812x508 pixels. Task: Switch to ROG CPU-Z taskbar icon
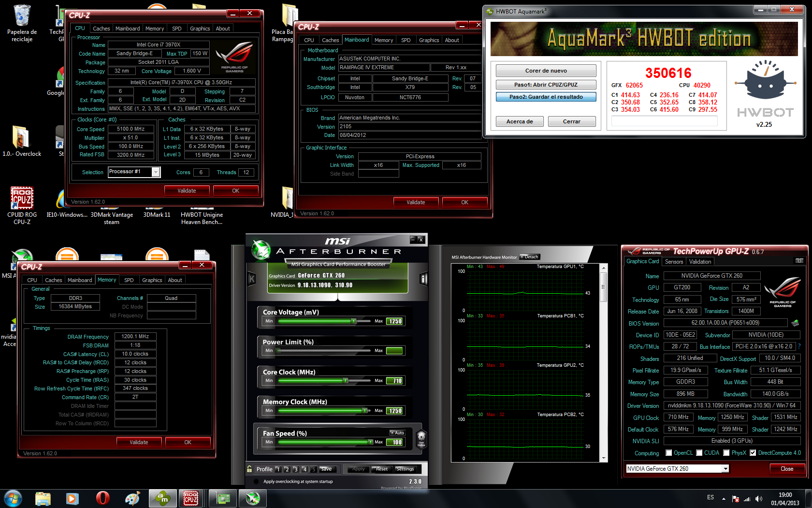click(191, 498)
